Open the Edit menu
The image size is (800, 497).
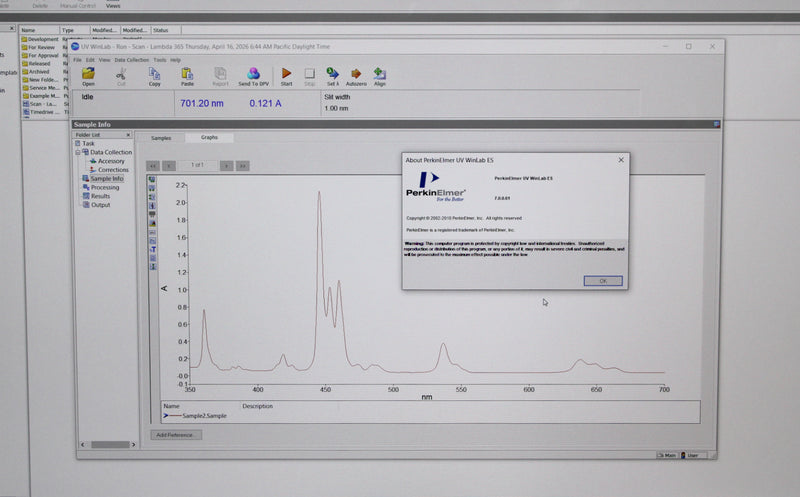pyautogui.click(x=90, y=60)
